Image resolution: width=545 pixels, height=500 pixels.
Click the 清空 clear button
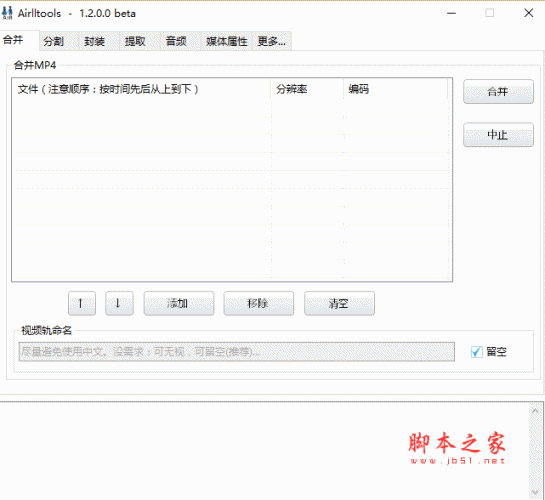pyautogui.click(x=339, y=303)
